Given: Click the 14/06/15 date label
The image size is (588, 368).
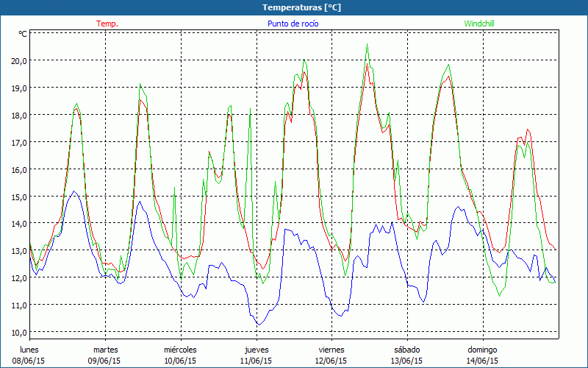Looking at the screenshot, I should click(x=482, y=361).
